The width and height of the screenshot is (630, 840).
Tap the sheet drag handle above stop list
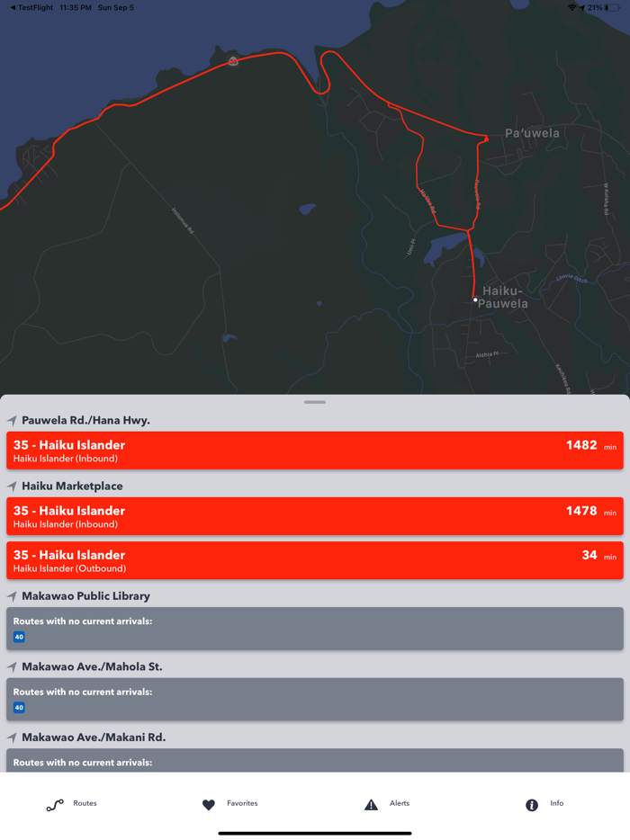315,402
